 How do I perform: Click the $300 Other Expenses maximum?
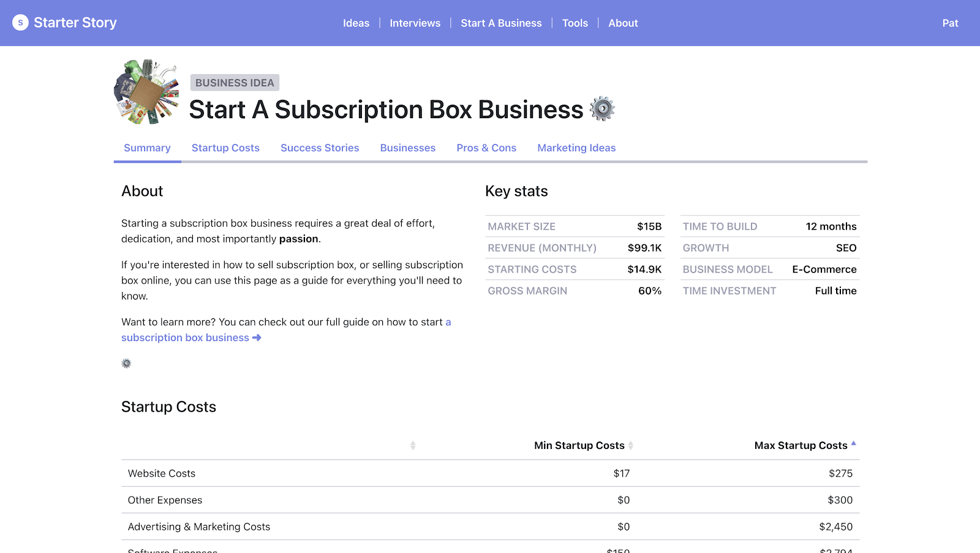840,500
